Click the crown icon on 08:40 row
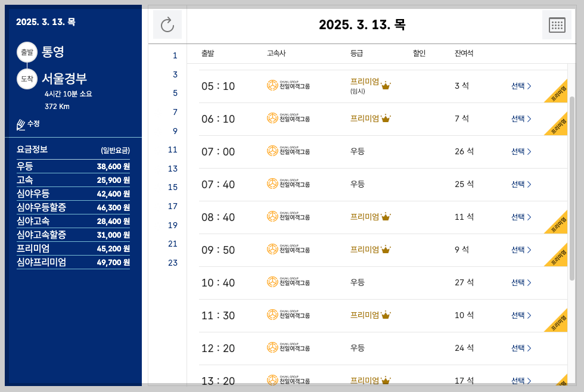Image resolution: width=584 pixels, height=392 pixels. tap(386, 217)
